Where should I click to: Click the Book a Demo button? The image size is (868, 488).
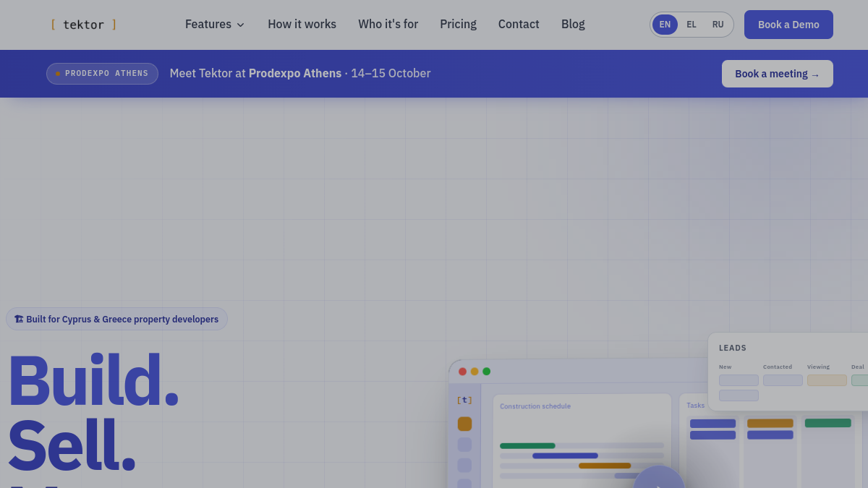788,25
